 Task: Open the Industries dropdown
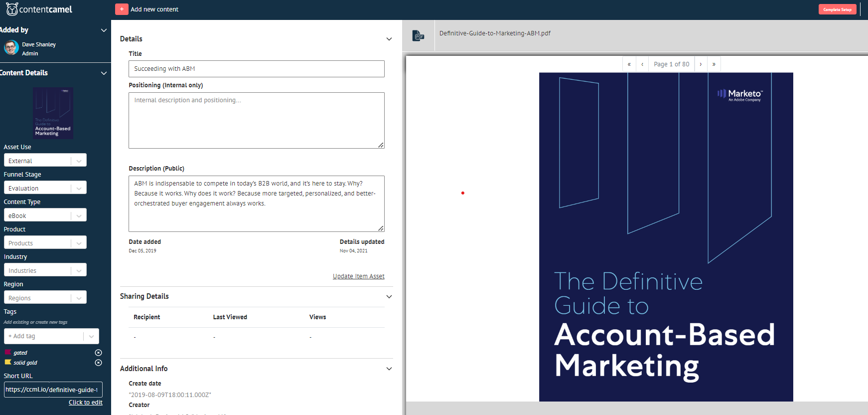[45, 270]
